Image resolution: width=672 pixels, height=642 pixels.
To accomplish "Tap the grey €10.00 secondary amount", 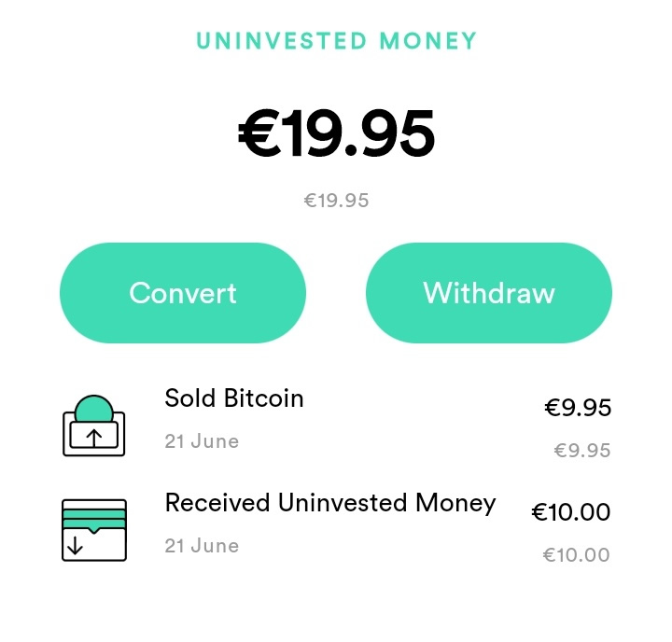I will (577, 555).
